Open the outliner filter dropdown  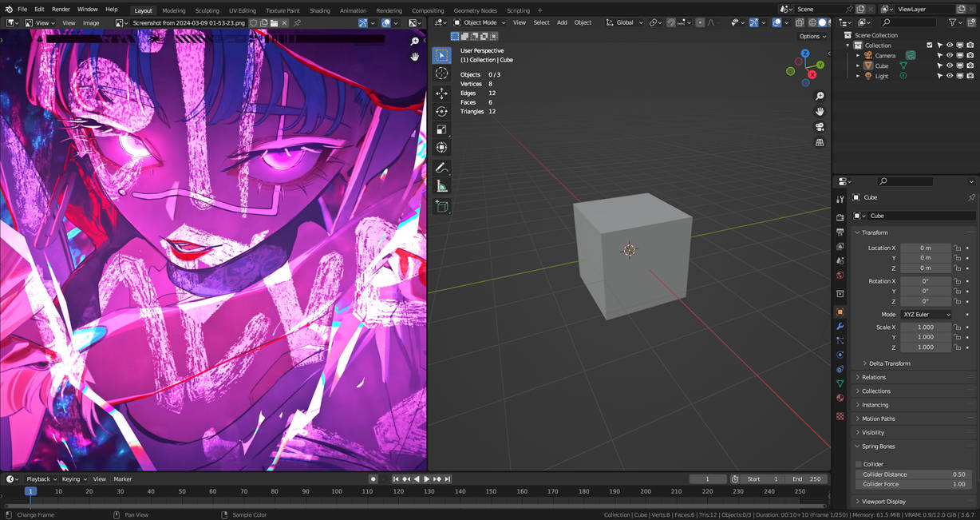tap(957, 22)
